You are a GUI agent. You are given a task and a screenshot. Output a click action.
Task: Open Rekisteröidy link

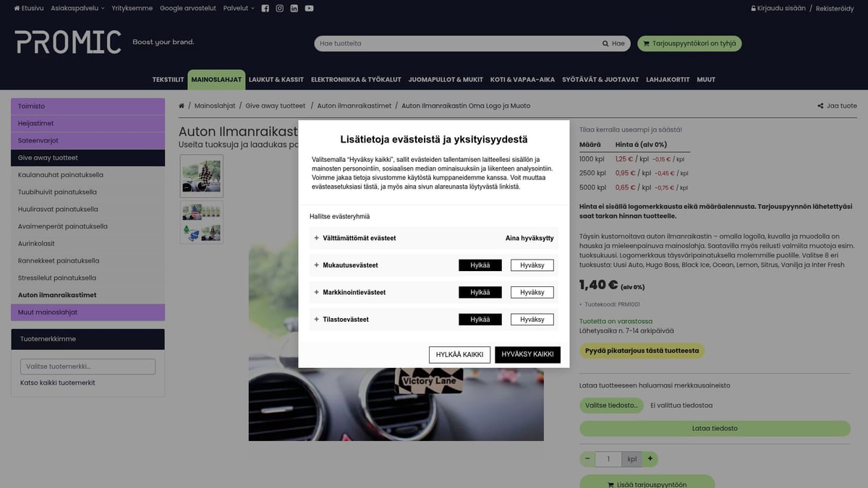835,8
